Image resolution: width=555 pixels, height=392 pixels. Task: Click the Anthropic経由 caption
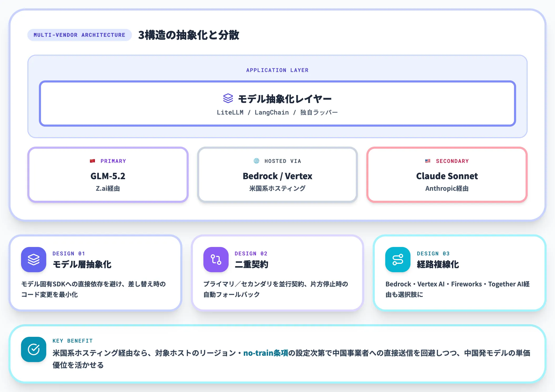(x=447, y=188)
